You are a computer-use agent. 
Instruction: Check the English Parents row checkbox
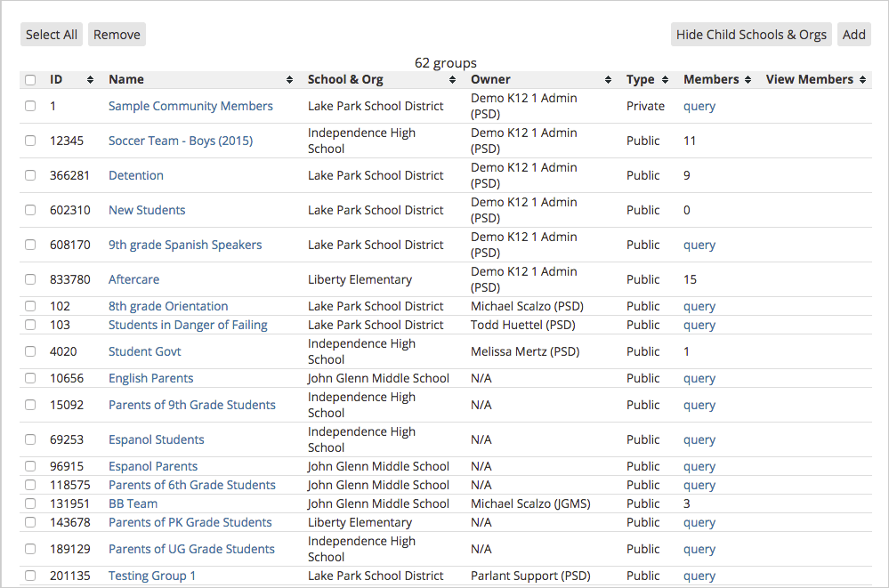point(30,378)
